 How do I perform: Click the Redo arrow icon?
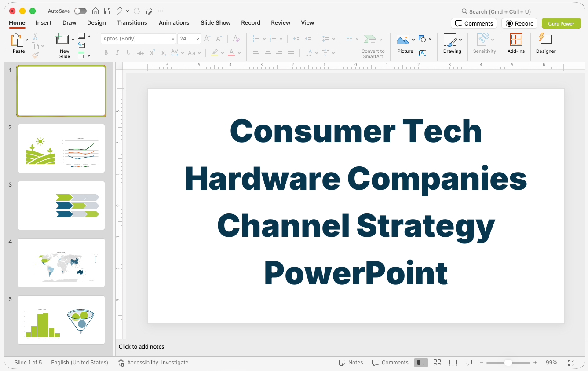click(137, 11)
